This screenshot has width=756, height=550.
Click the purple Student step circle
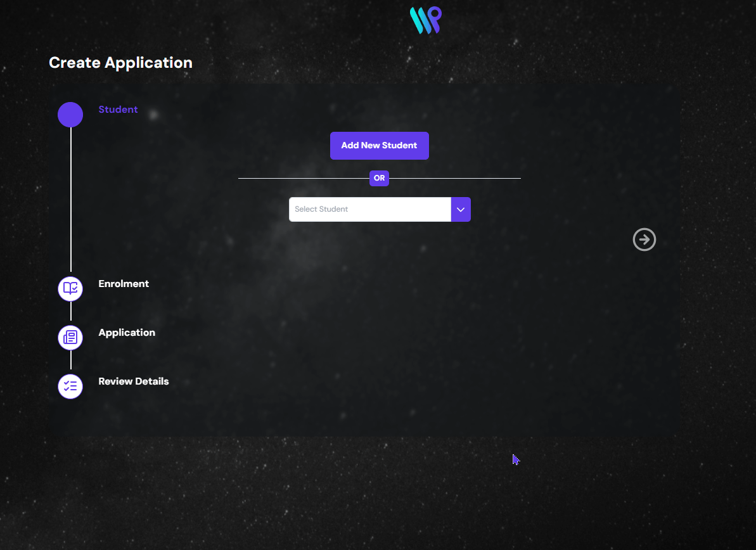(x=70, y=115)
